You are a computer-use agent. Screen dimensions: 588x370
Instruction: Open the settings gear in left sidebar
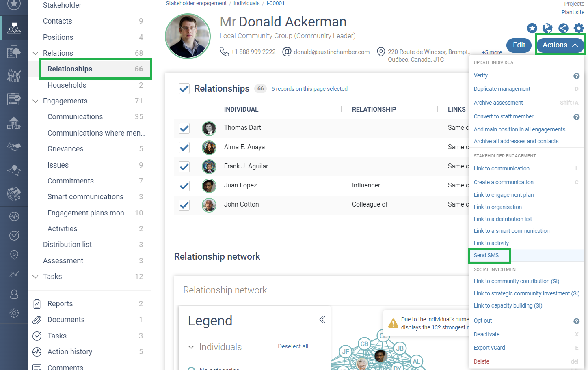click(x=14, y=313)
